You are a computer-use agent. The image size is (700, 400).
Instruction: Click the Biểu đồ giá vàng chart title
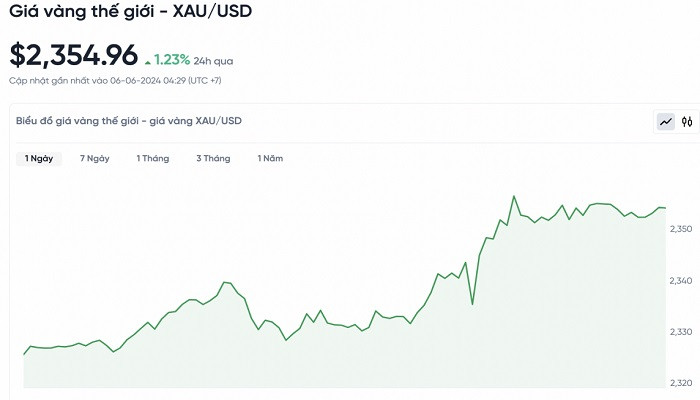pos(128,121)
